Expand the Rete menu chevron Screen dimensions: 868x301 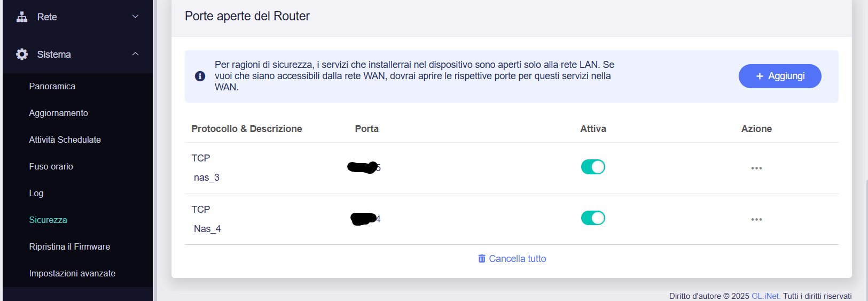click(x=135, y=17)
